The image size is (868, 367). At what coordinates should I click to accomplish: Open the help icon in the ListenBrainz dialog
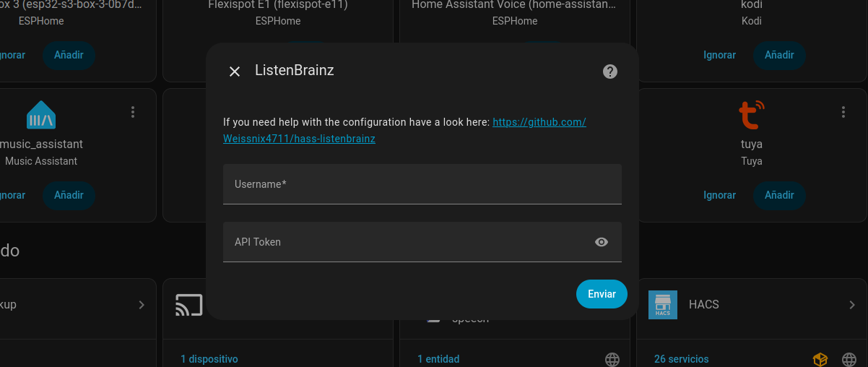[610, 72]
